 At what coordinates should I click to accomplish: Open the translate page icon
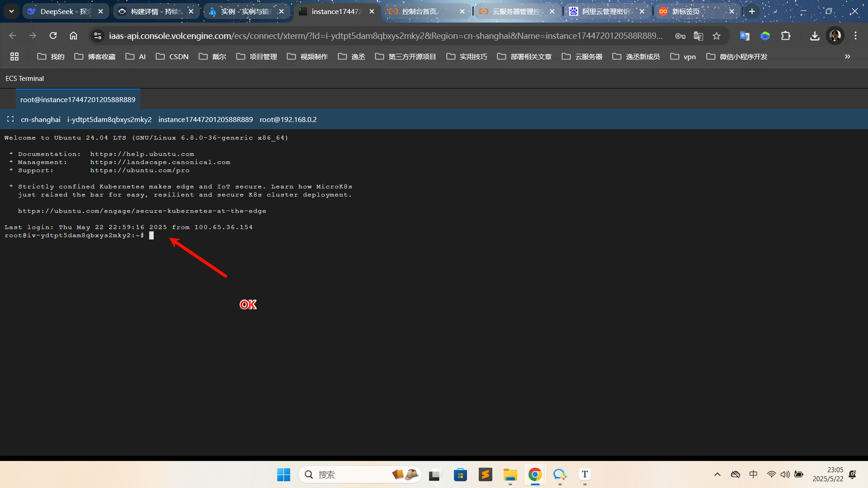pos(698,36)
